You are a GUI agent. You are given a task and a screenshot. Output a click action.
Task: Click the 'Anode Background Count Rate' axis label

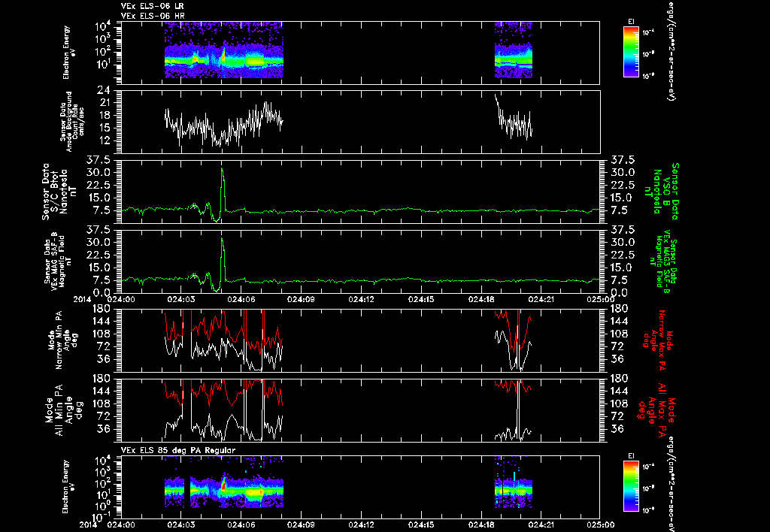coord(73,122)
